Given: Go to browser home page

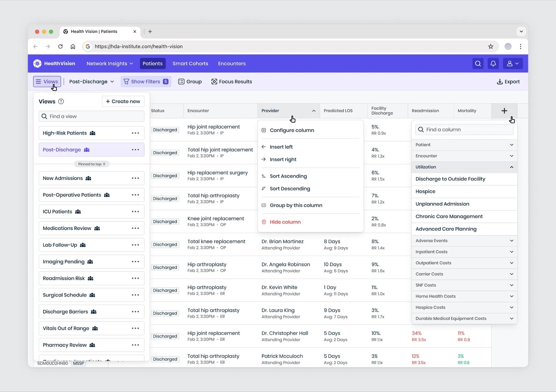Looking at the screenshot, I should [x=73, y=47].
